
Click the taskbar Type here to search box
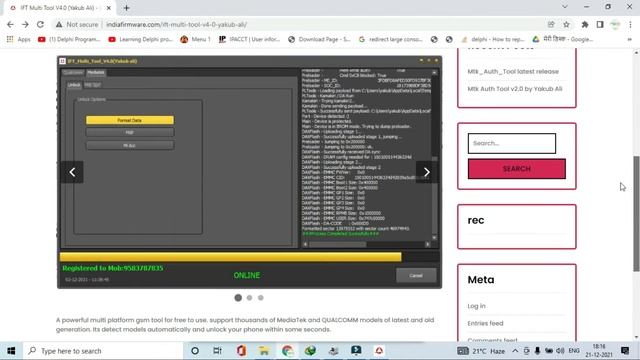coord(104,351)
